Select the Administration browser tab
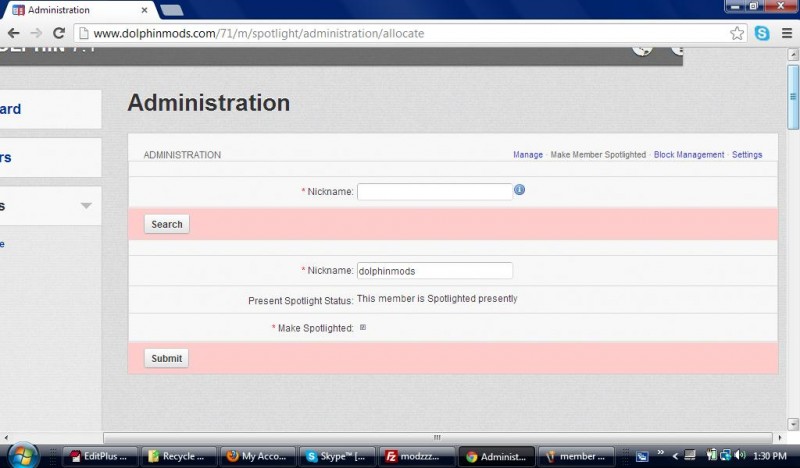Viewport: 800px width, 468px height. click(77, 10)
